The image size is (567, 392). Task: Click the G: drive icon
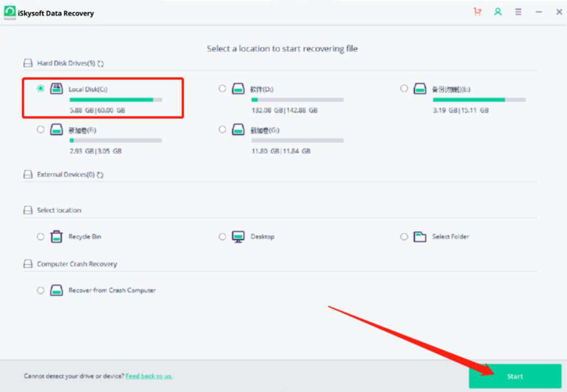coord(239,129)
